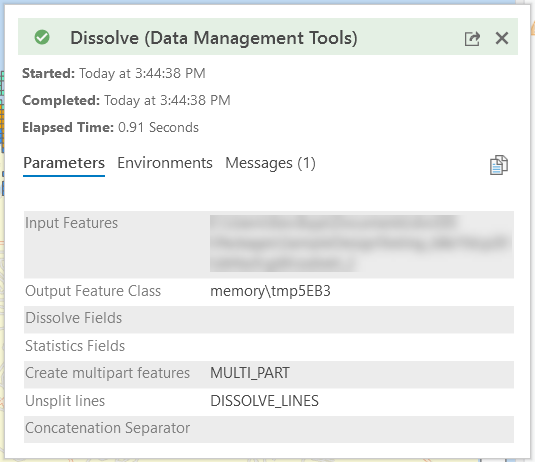535x462 pixels.
Task: Click the copy messages icon
Action: point(498,165)
